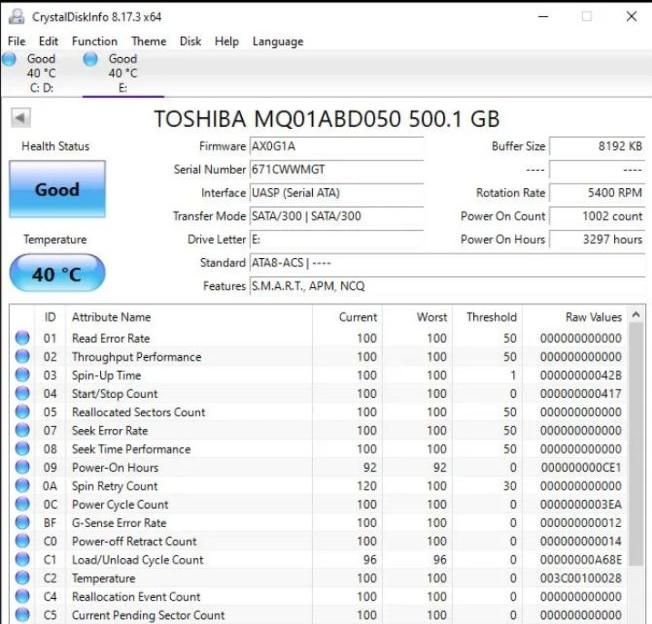Viewport: 652px width, 624px height.
Task: Click the Rotation Rate value 5400 RPM
Action: 597,193
